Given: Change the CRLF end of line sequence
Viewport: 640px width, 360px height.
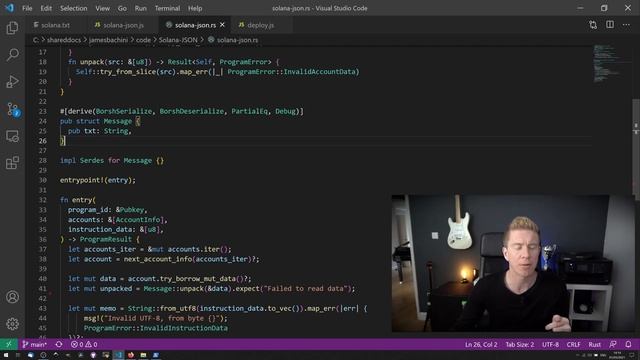Looking at the screenshot, I should (x=573, y=344).
